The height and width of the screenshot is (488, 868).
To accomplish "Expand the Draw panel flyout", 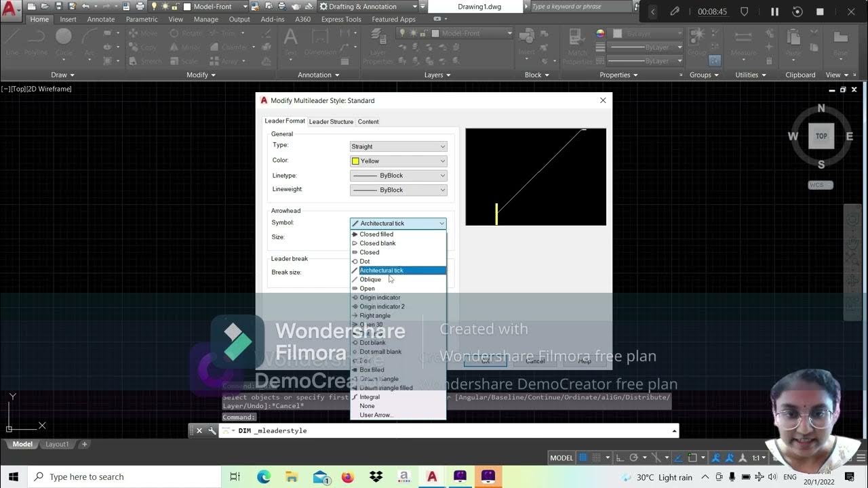I will pyautogui.click(x=62, y=75).
